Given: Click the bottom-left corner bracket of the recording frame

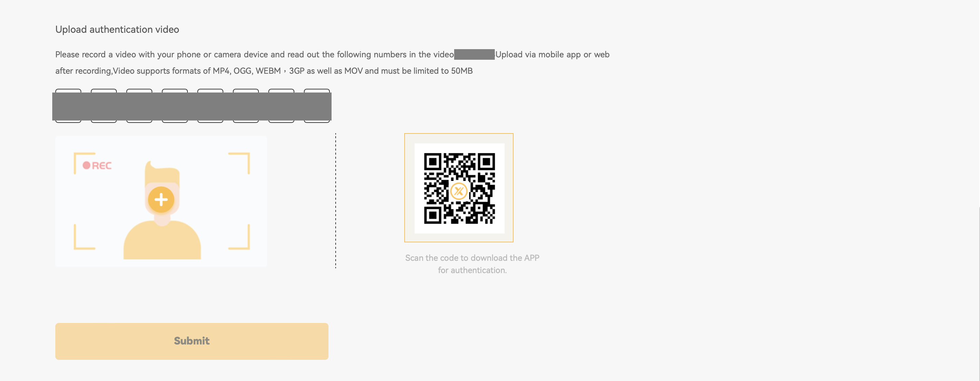Looking at the screenshot, I should (84, 237).
